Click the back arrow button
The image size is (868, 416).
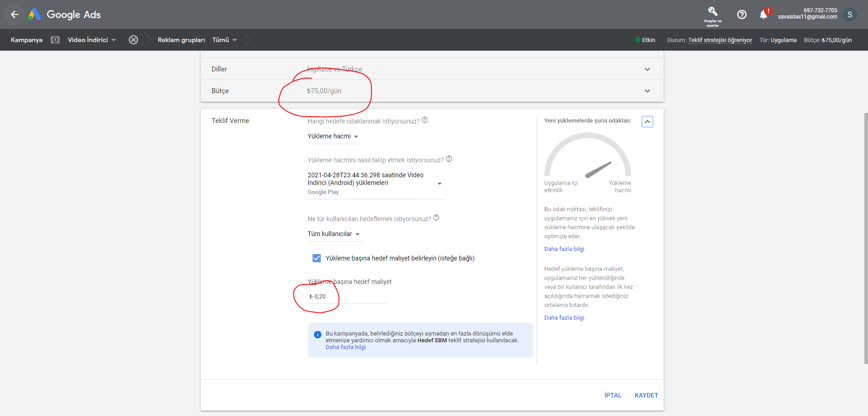(14, 14)
